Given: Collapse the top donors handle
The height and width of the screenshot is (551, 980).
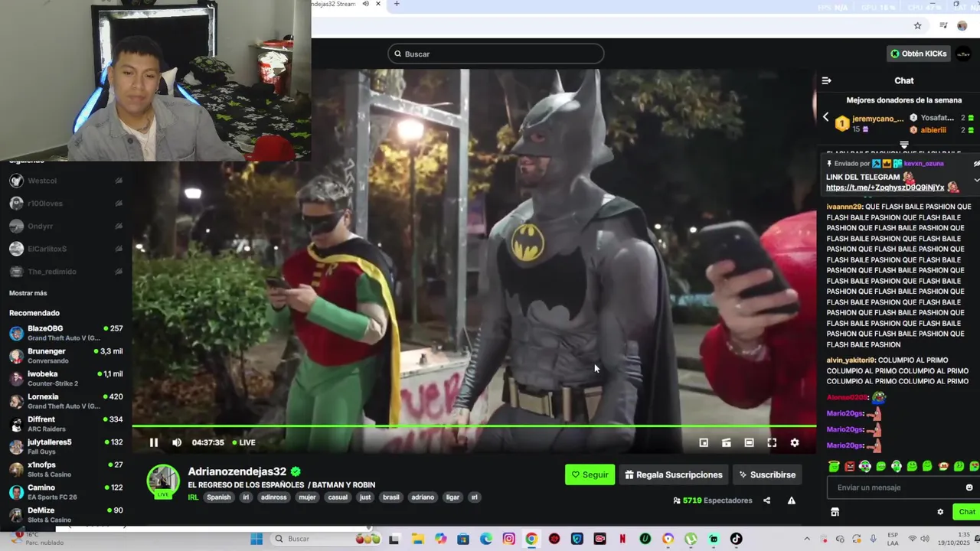Looking at the screenshot, I should pos(904,144).
